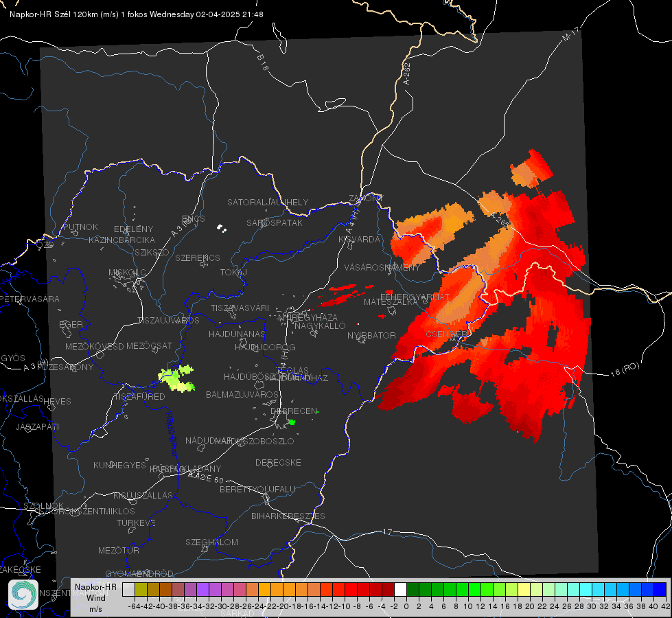This screenshot has height=618, width=672.
Task: Click the TISZAVASVARI label
Action: point(240,308)
